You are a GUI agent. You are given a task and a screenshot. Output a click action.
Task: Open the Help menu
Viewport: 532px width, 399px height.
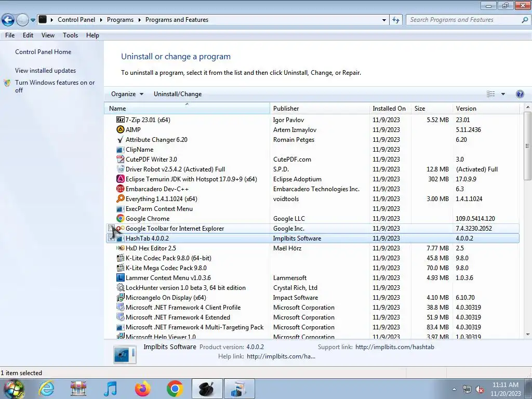(92, 35)
